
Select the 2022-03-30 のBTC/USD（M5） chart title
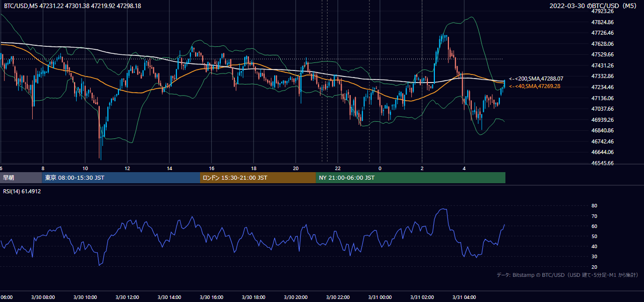pyautogui.click(x=595, y=6)
